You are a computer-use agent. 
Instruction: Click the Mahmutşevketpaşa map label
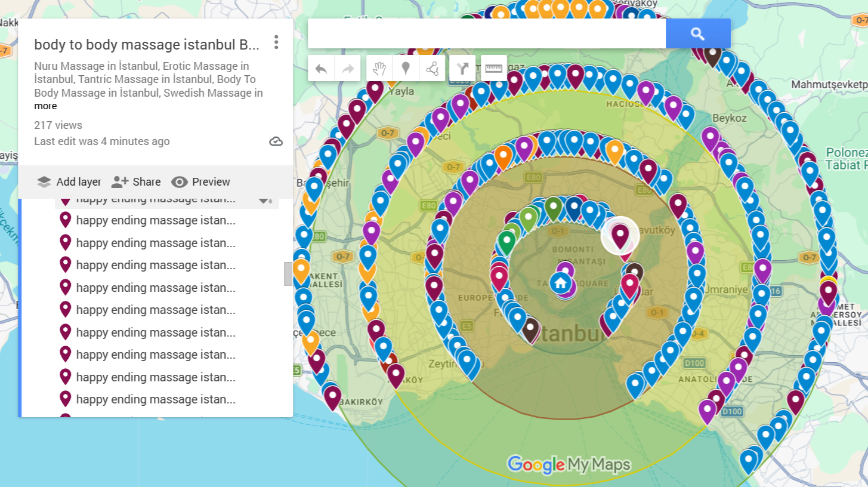pyautogui.click(x=829, y=85)
